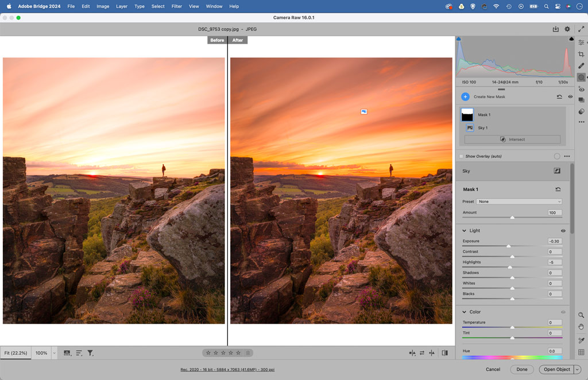Open the Filter menu

[177, 6]
